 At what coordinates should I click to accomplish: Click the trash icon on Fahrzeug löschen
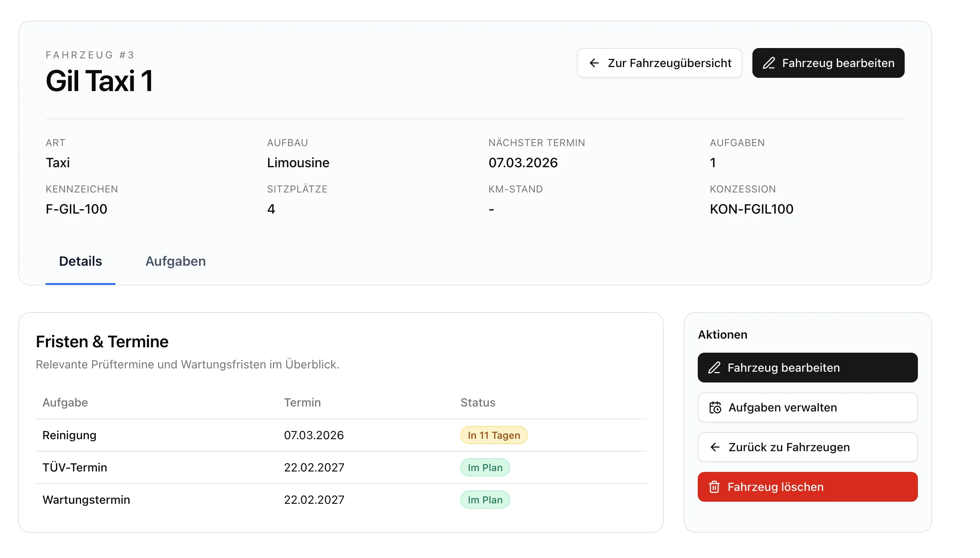tap(714, 487)
